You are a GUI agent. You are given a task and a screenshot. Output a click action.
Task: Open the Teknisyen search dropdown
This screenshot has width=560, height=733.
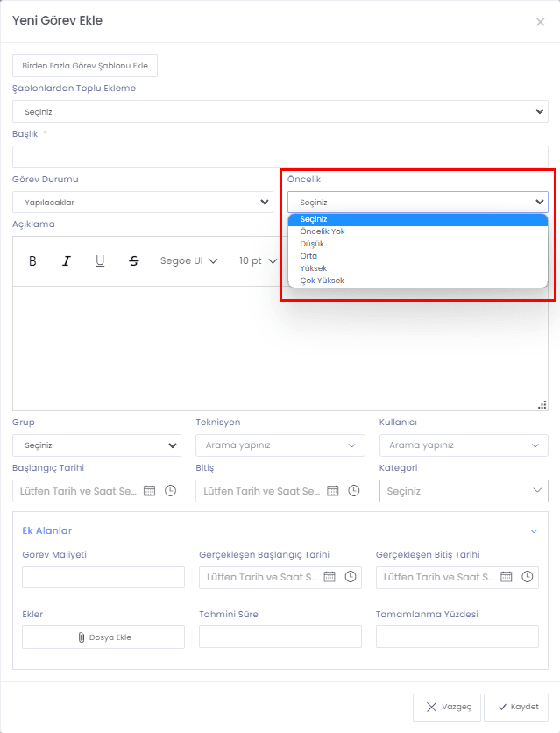[x=280, y=445]
